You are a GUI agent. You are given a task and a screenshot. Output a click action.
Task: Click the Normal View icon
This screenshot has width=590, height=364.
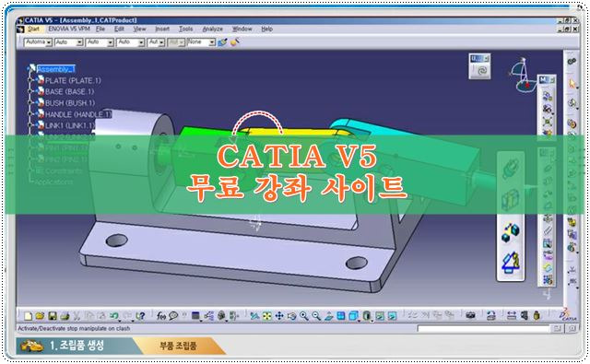(328, 316)
